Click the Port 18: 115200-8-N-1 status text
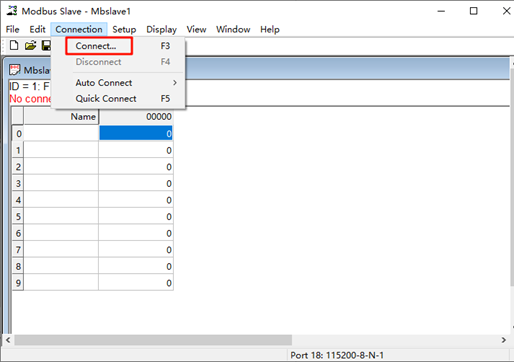The image size is (514, 362). 337,355
